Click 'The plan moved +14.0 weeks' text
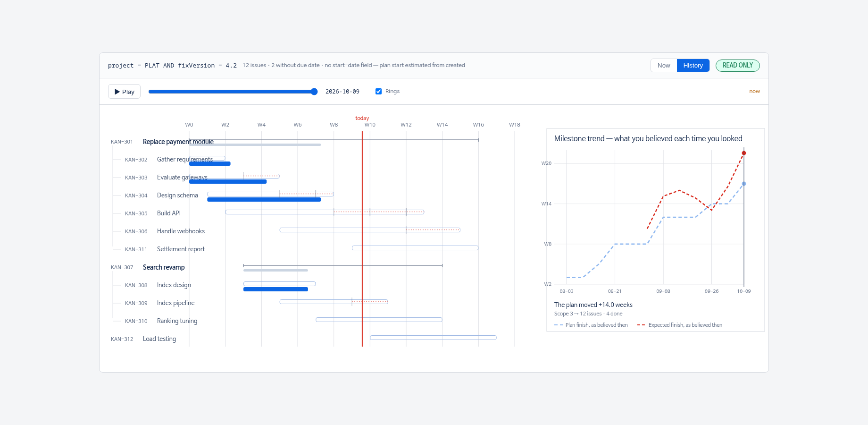Screen dimensions: 868x425 593,305
